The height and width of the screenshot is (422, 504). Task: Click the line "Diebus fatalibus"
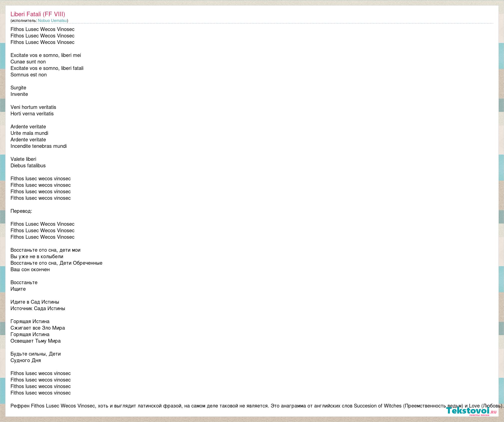28,166
